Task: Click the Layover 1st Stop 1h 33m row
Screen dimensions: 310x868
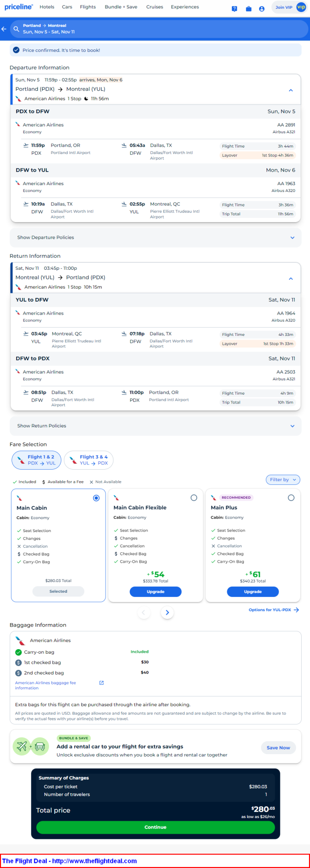Action: 257,344
